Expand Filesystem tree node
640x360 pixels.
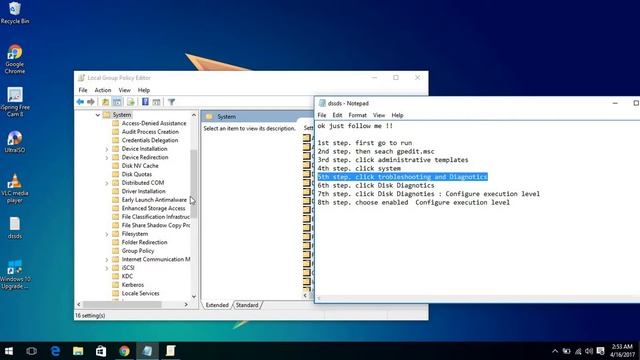point(107,234)
